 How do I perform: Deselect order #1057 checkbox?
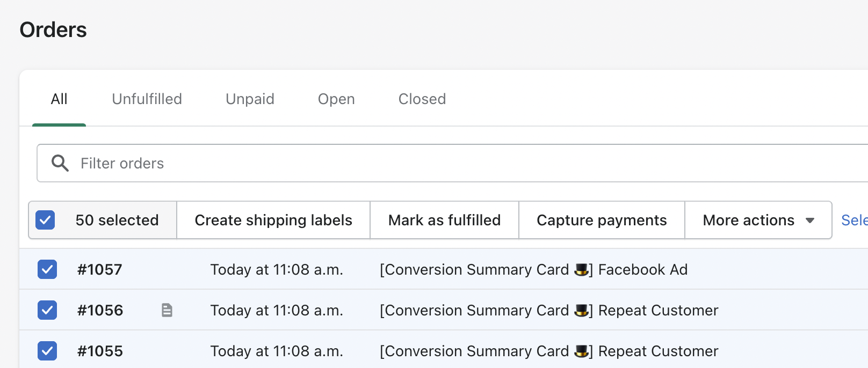click(47, 269)
